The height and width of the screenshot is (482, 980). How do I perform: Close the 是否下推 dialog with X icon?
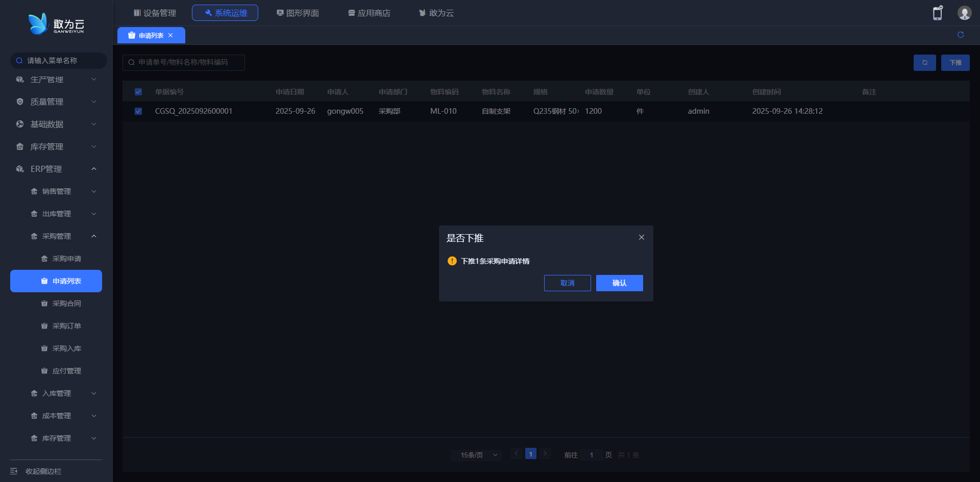pos(641,237)
